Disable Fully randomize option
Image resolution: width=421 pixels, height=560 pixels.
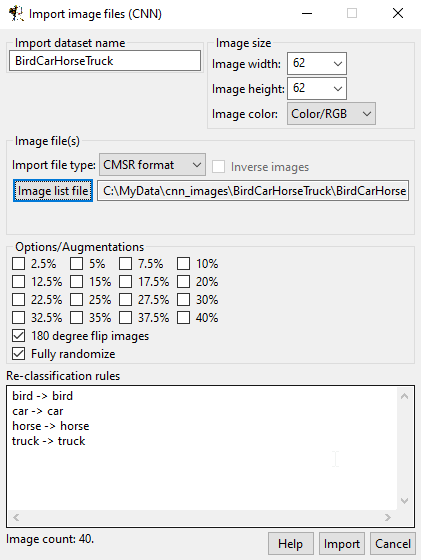[19, 354]
